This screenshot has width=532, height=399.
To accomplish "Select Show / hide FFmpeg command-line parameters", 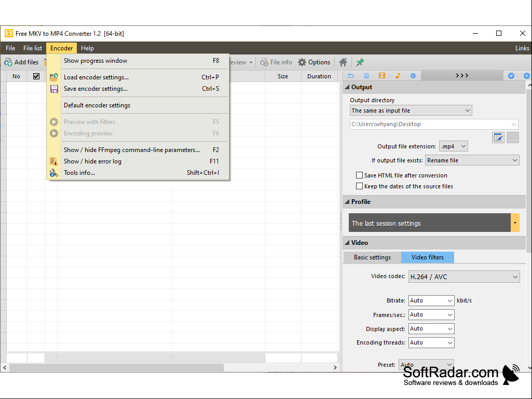I will (x=138, y=150).
